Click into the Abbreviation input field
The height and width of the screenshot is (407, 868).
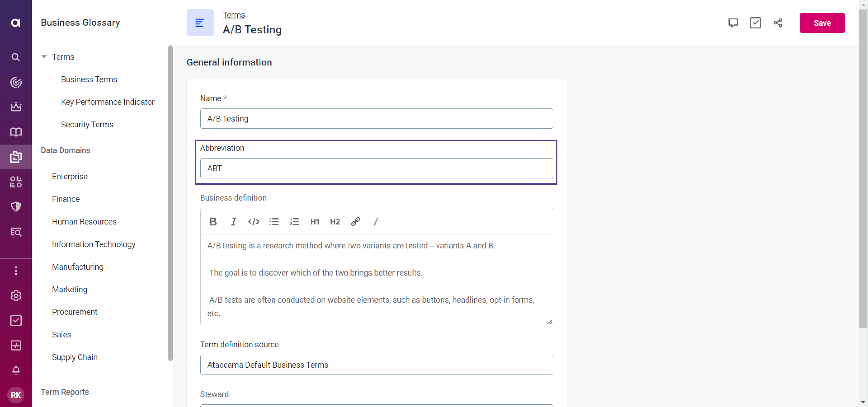pos(376,168)
